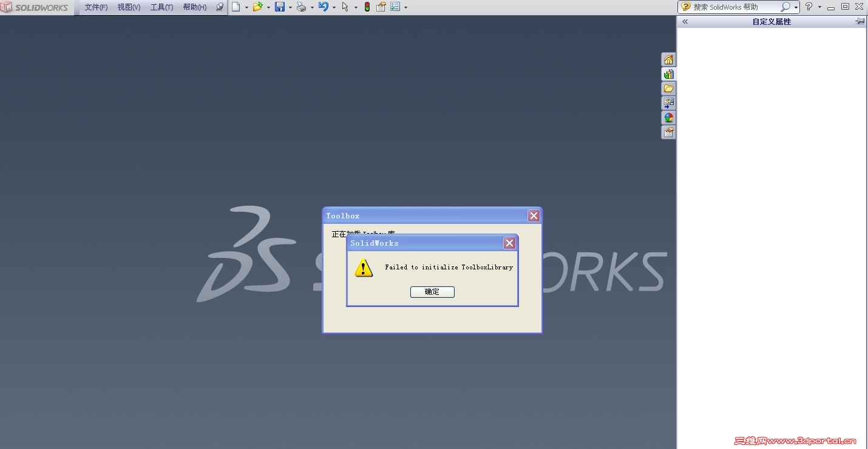Save using the floppy disk icon
The height and width of the screenshot is (449, 868).
point(279,7)
